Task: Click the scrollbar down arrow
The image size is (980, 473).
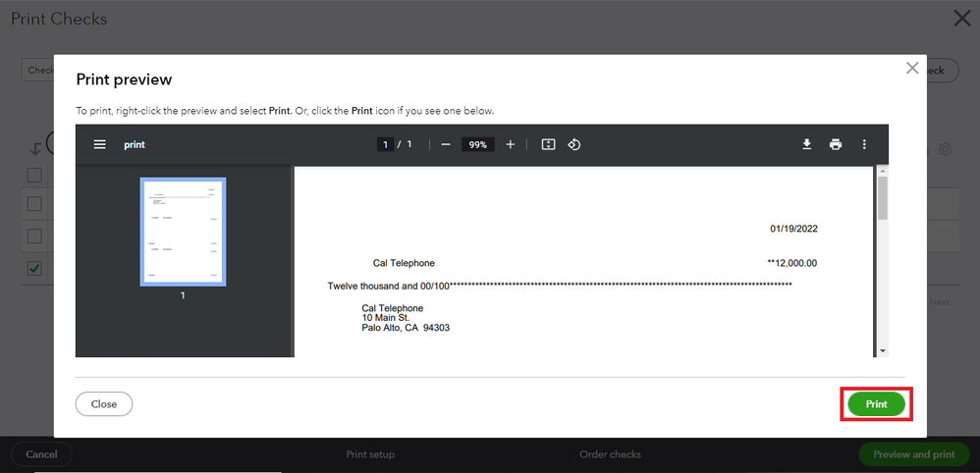Action: click(x=883, y=351)
